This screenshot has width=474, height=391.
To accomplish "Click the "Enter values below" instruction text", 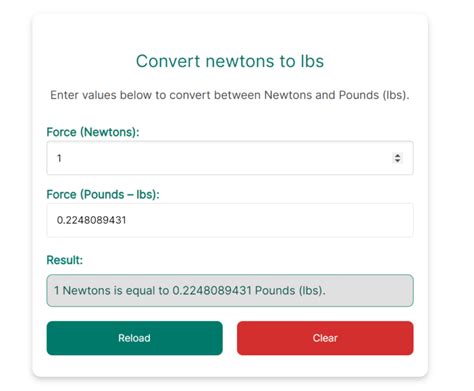I will click(230, 95).
